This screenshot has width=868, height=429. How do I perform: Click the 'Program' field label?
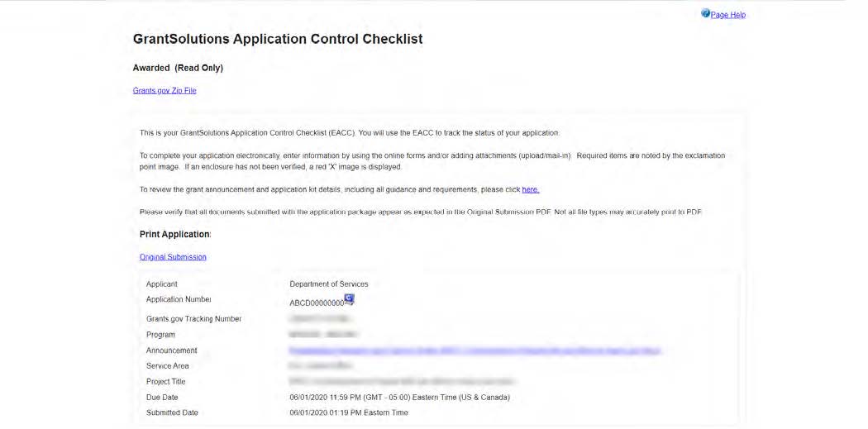pos(161,335)
